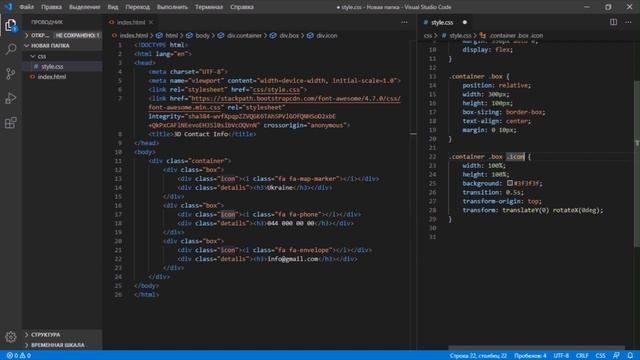Click the #3f3f3f background color swatch
Image resolution: width=640 pixels, height=360 pixels.
(x=510, y=183)
